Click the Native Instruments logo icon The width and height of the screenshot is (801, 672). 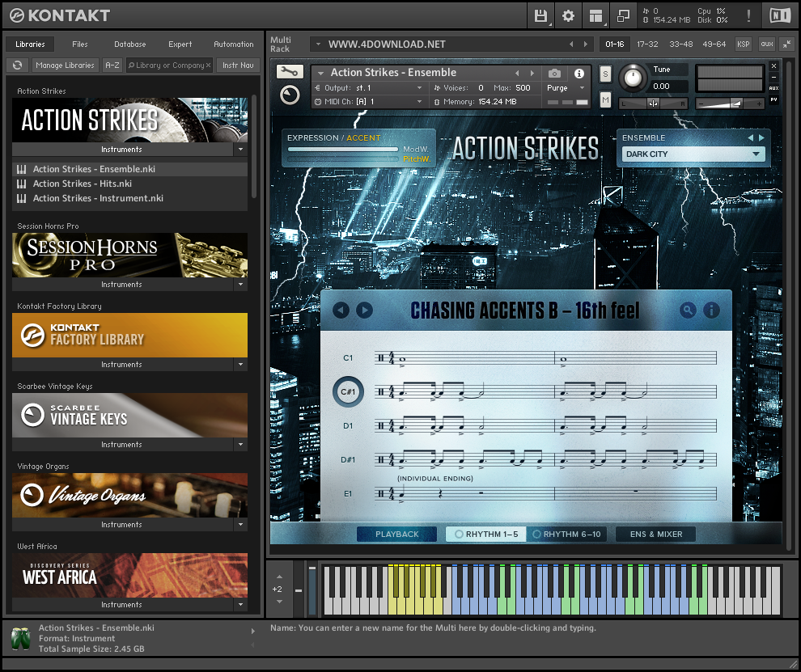(x=780, y=15)
